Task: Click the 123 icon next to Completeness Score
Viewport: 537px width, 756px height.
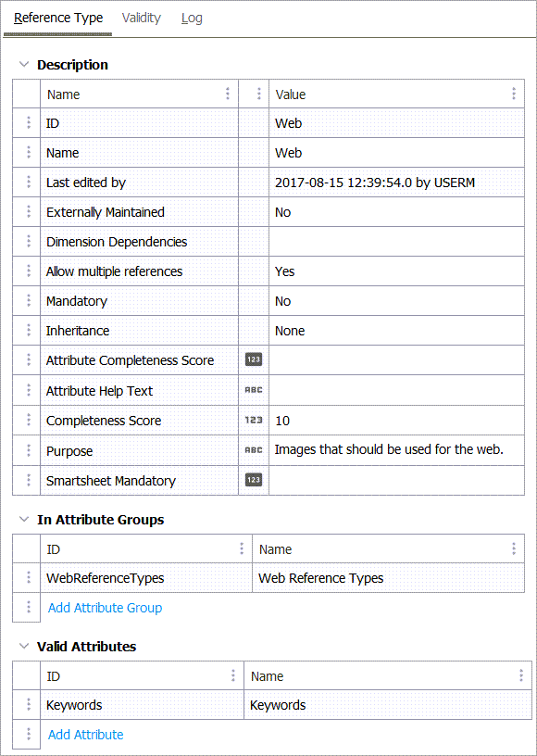Action: (253, 420)
